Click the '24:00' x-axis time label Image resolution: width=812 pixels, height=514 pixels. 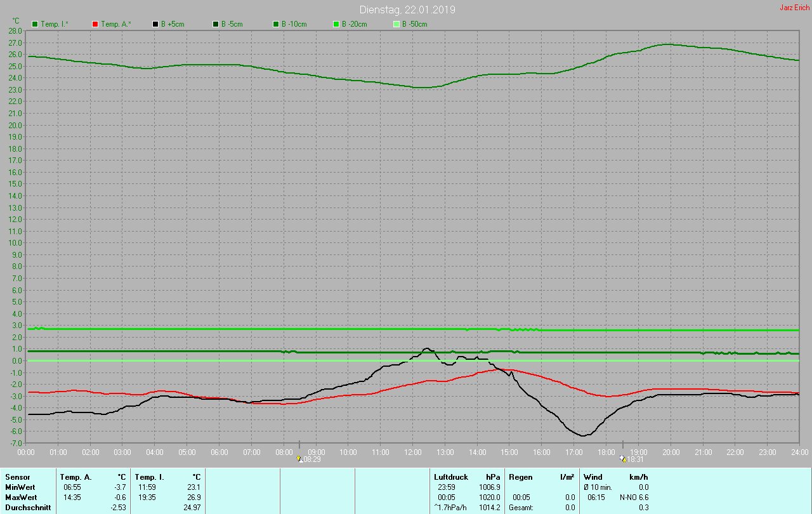tap(800, 452)
